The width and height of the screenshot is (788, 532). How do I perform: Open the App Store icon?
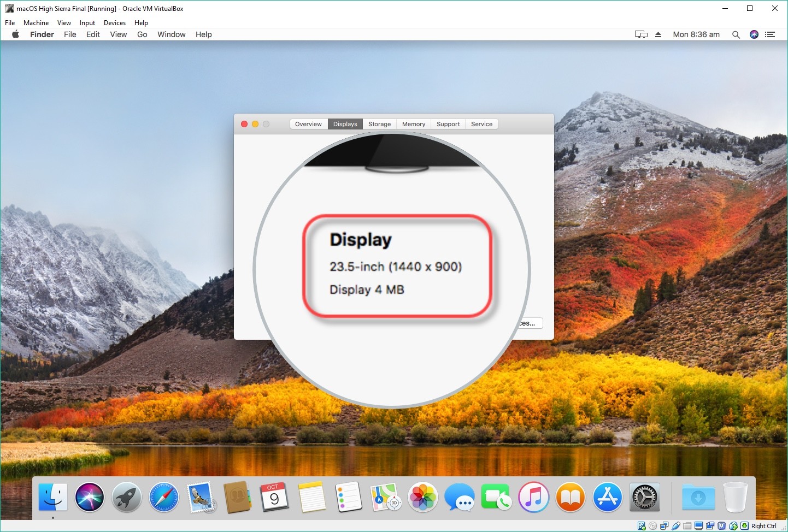click(x=607, y=498)
